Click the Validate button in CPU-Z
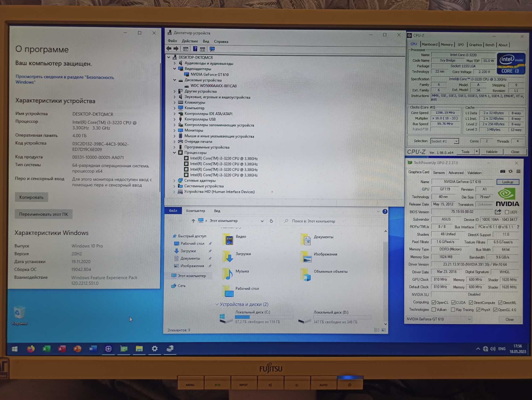This screenshot has height=400, width=532. tap(492, 152)
